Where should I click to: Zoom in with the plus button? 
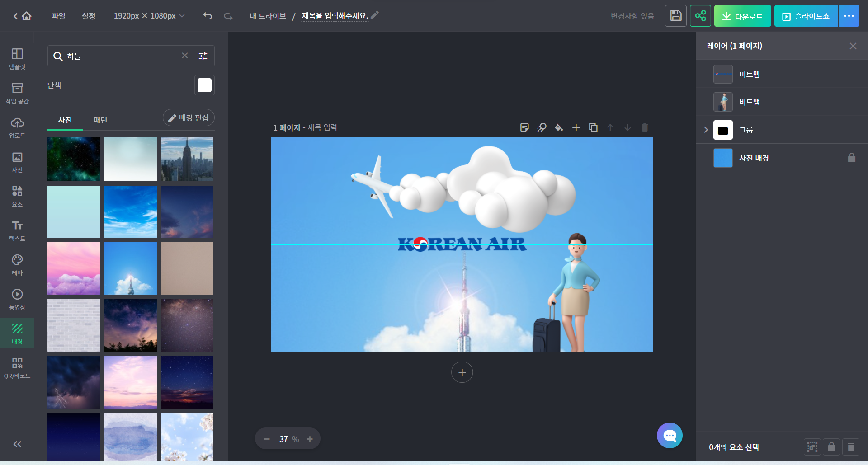(310, 439)
